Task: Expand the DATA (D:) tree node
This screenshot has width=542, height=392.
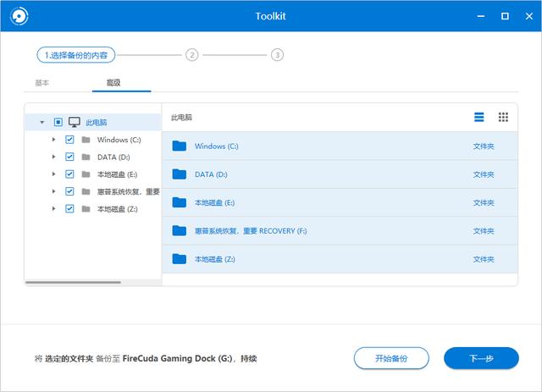Action: click(53, 157)
